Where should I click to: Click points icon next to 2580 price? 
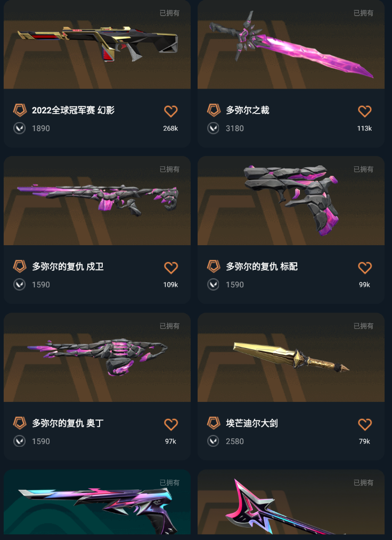(x=213, y=441)
